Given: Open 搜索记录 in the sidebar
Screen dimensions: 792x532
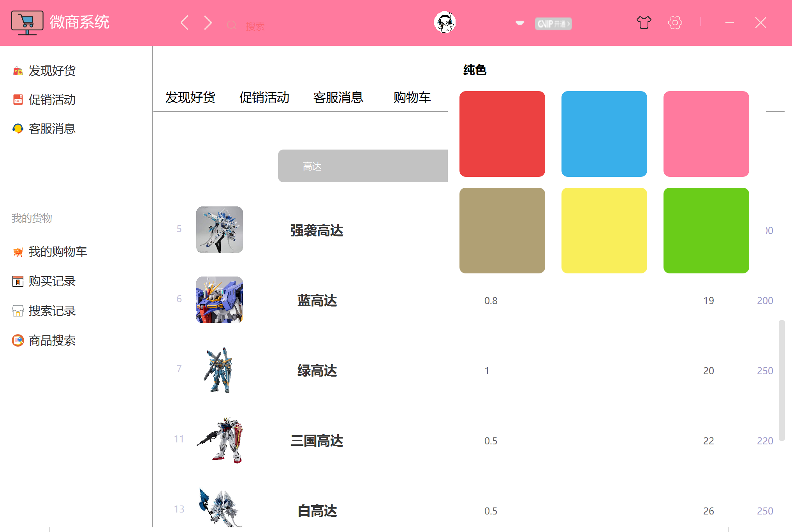Looking at the screenshot, I should (53, 311).
